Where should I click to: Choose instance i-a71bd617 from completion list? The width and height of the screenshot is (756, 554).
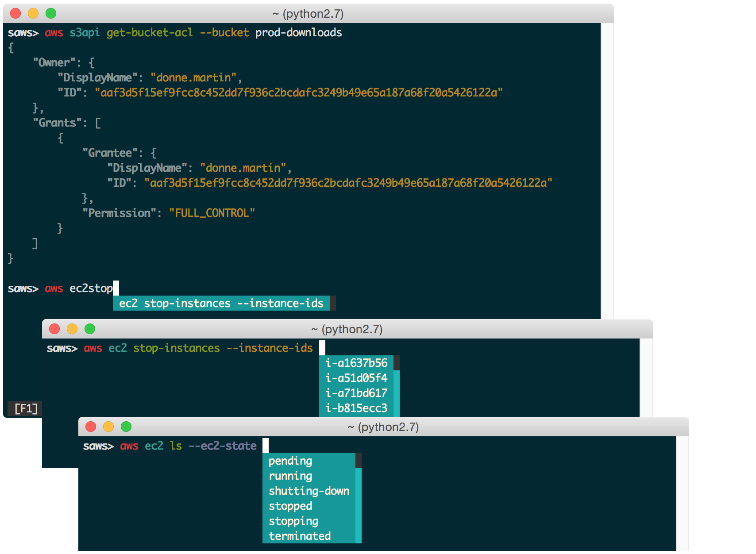[x=356, y=393]
